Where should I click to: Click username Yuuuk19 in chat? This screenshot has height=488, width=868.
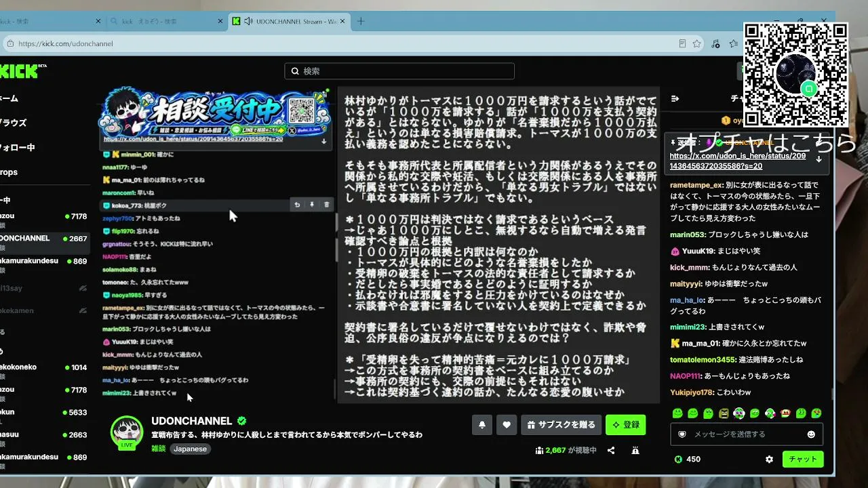698,251
